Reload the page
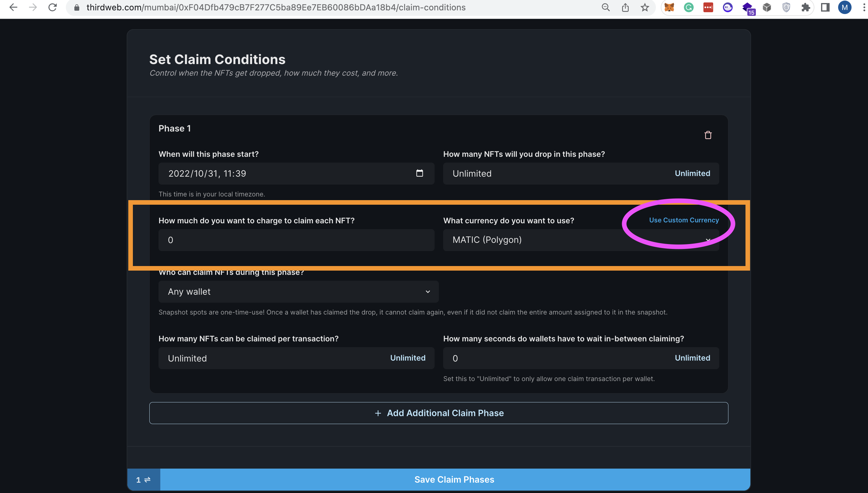 52,7
